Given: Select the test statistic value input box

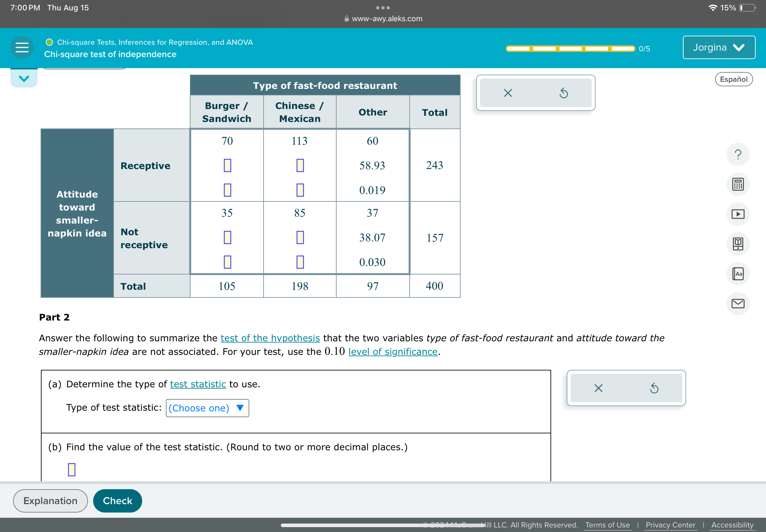Looking at the screenshot, I should (72, 469).
